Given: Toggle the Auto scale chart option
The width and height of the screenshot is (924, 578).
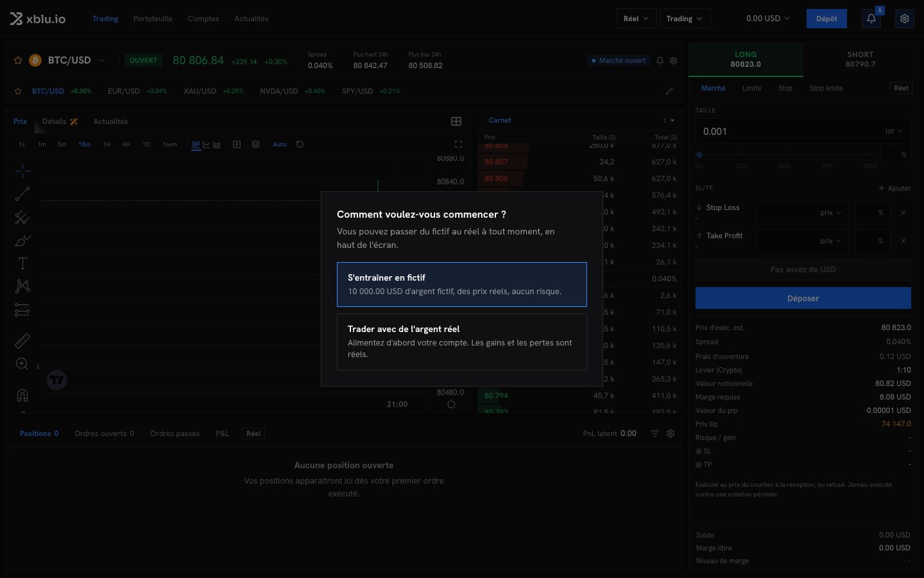Looking at the screenshot, I should (280, 144).
